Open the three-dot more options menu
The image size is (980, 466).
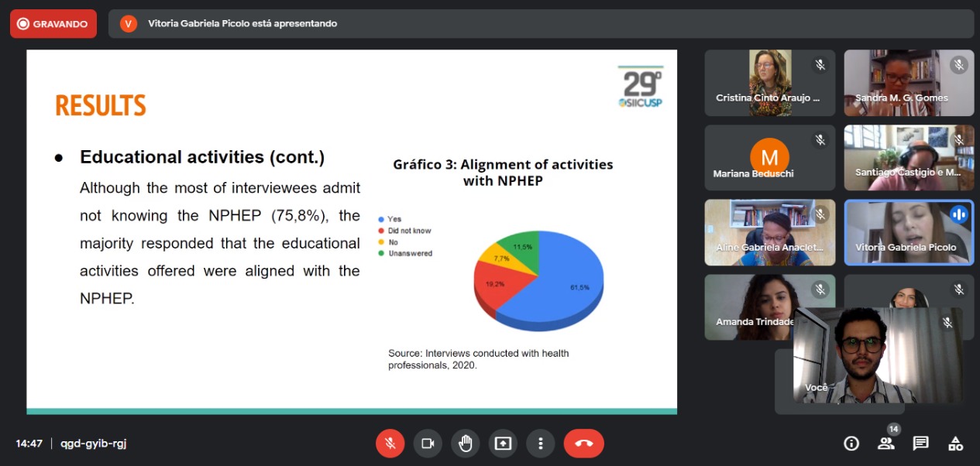(x=540, y=444)
